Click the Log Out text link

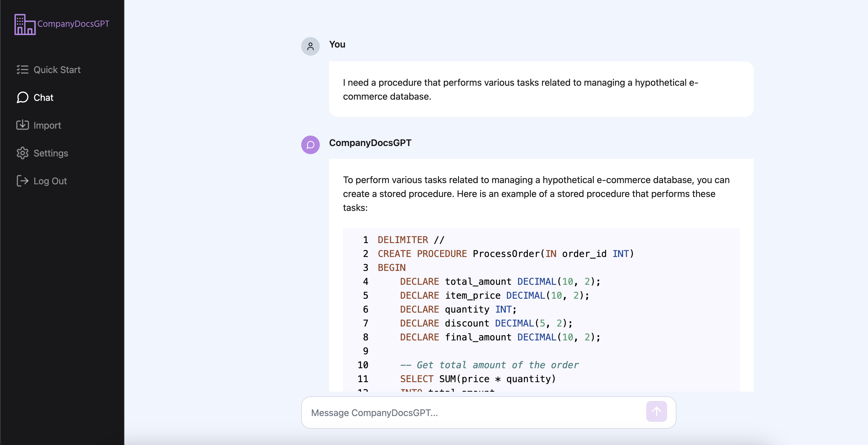coord(50,181)
